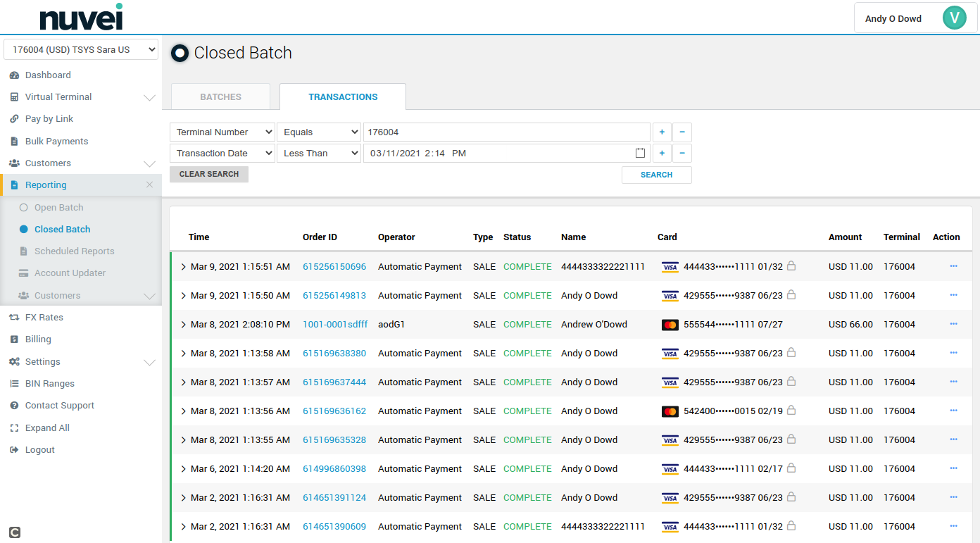Click the plus icon beside terminal number filter
This screenshot has width=980, height=543.
(x=662, y=132)
